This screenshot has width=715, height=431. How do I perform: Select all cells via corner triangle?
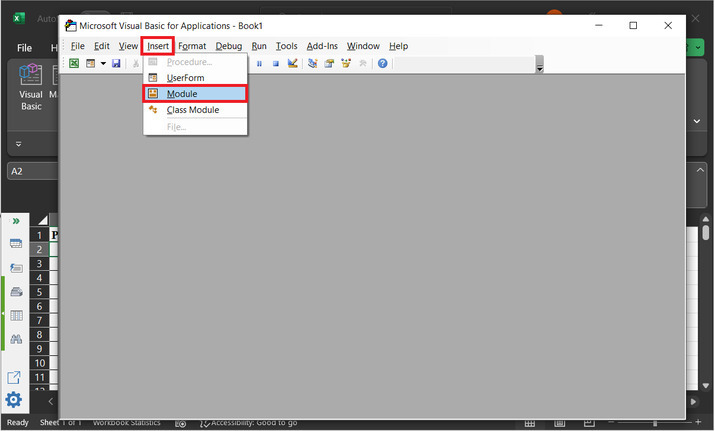pos(42,221)
